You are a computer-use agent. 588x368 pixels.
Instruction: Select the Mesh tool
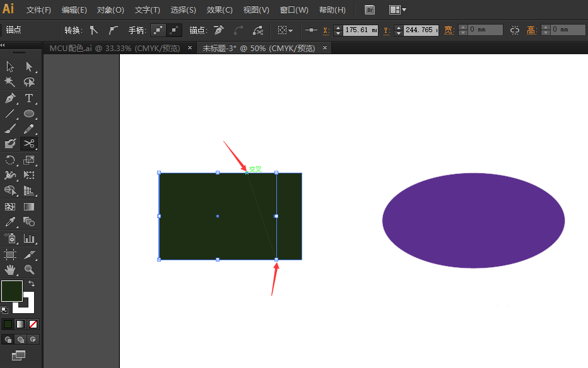10,207
